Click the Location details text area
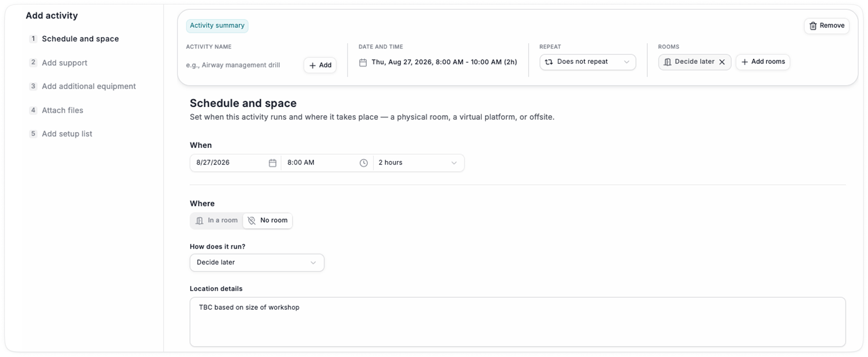Viewport: 868px width, 357px height. coord(517,322)
